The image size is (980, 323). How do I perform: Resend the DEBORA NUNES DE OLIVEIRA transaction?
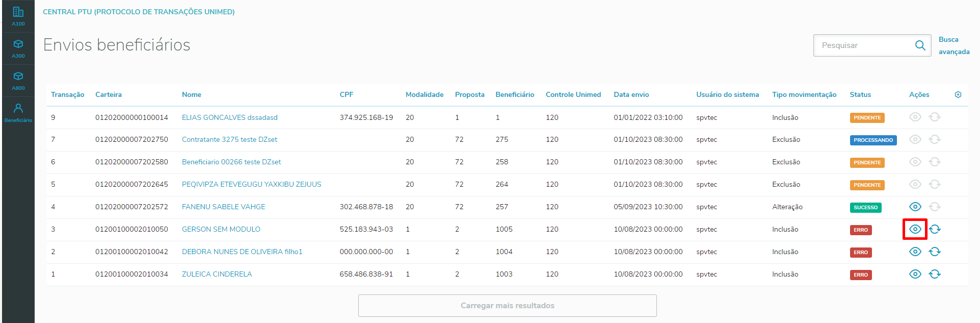pyautogui.click(x=935, y=252)
